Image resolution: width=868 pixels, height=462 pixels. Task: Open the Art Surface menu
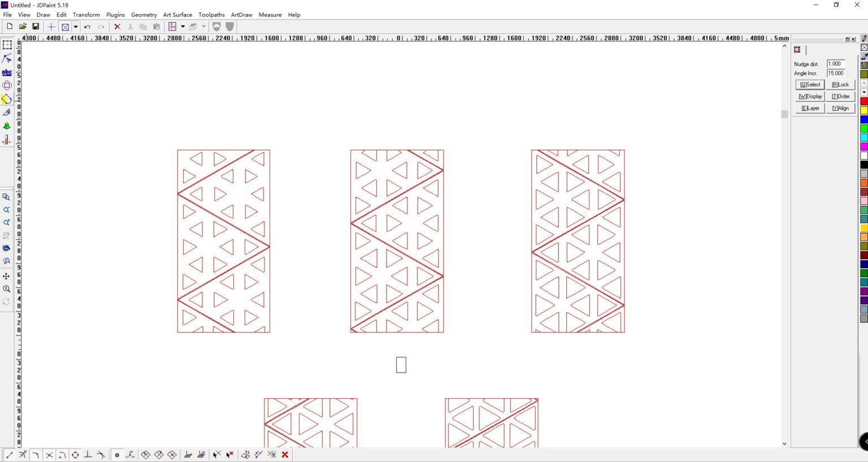177,15
